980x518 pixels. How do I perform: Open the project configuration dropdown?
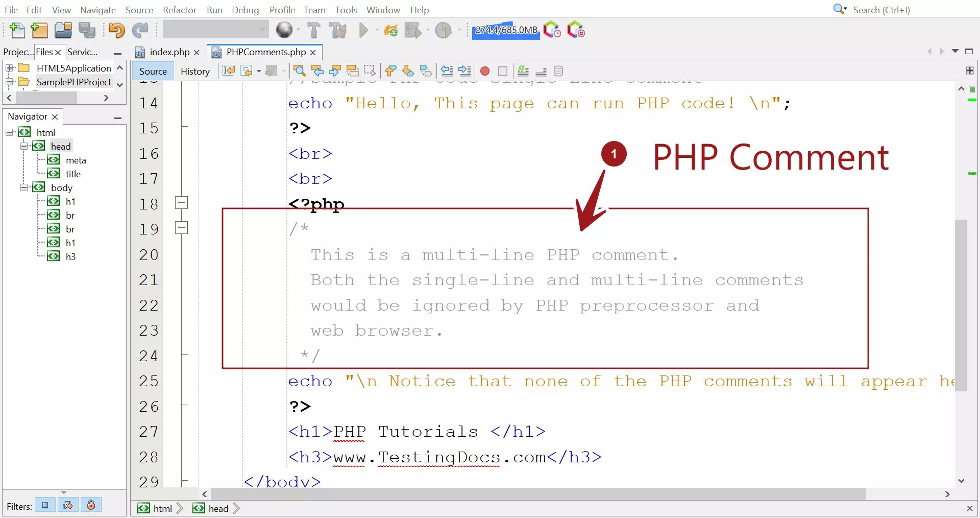pos(262,30)
